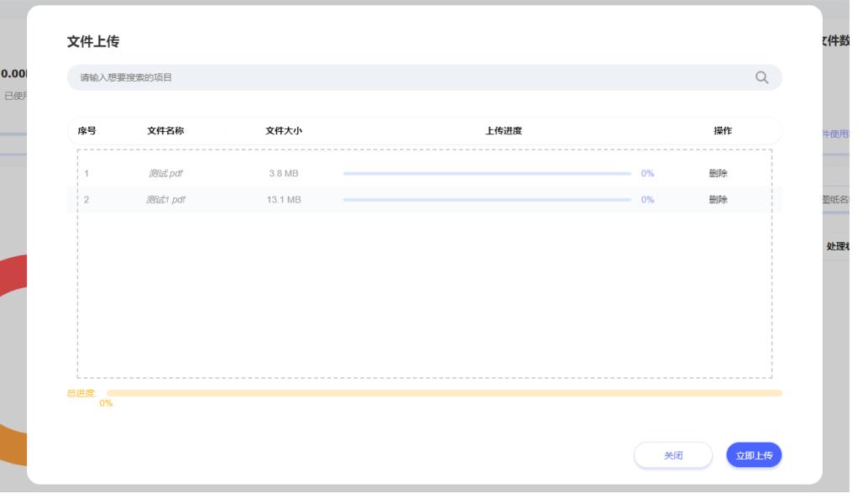
Task: Click the 操作 column header
Action: 723,131
